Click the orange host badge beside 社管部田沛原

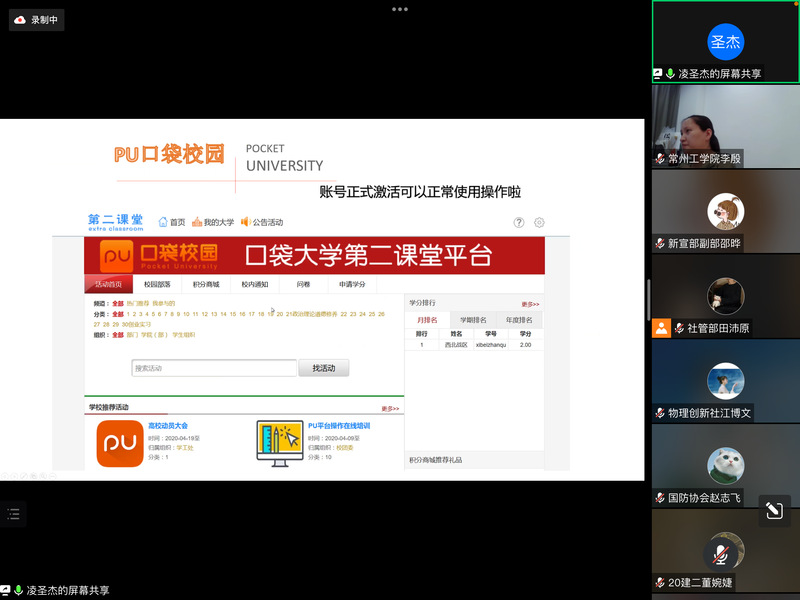click(x=661, y=328)
